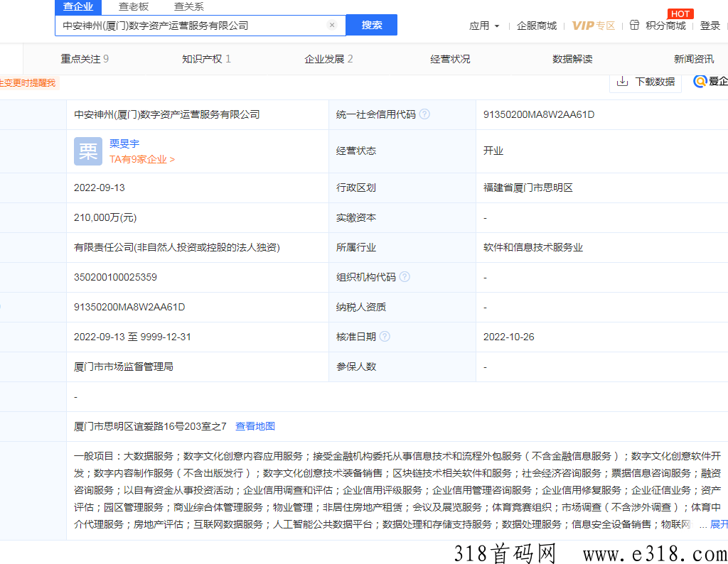Select the 经营状况 section tab
Image resolution: width=728 pixels, height=564 pixels.
click(x=450, y=59)
